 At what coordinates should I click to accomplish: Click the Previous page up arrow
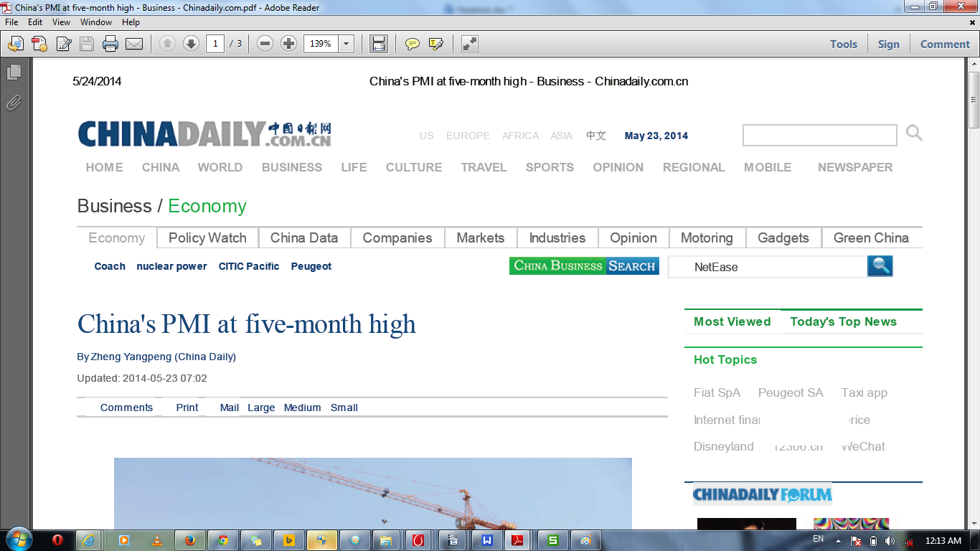pos(167,44)
